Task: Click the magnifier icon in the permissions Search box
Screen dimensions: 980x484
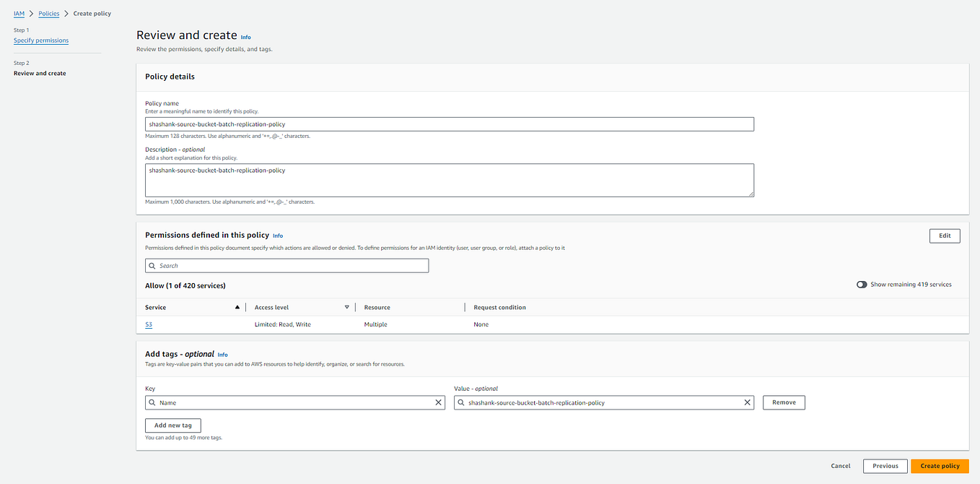Action: (152, 265)
